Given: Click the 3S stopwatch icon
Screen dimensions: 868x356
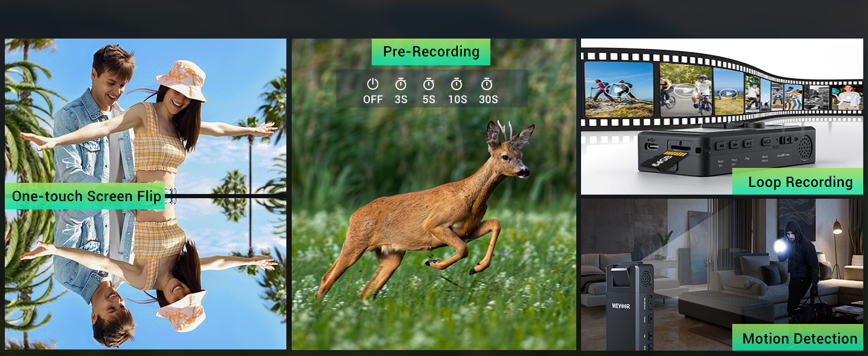Looking at the screenshot, I should click(401, 83).
